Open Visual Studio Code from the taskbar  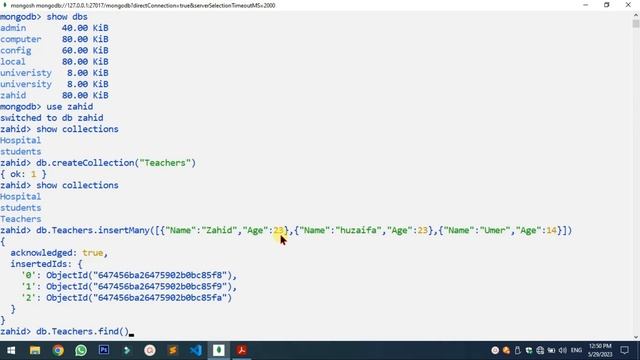[x=196, y=350]
